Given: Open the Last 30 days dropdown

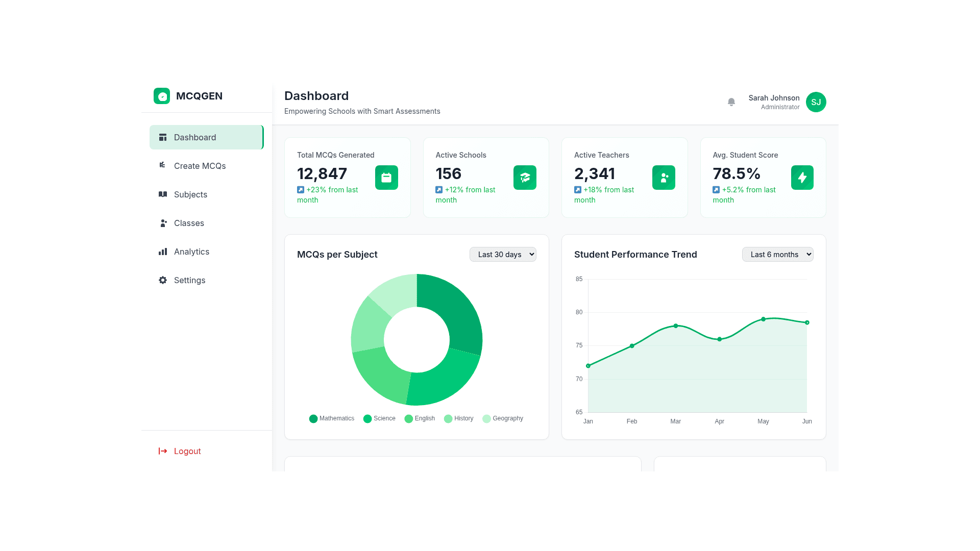Looking at the screenshot, I should (x=503, y=254).
